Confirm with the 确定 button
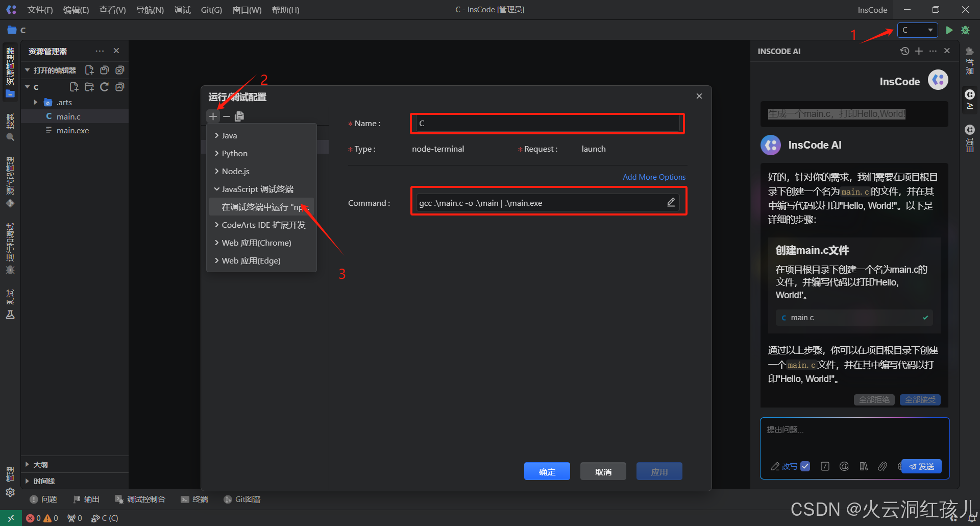Screen dimensions: 980x526 [547, 472]
